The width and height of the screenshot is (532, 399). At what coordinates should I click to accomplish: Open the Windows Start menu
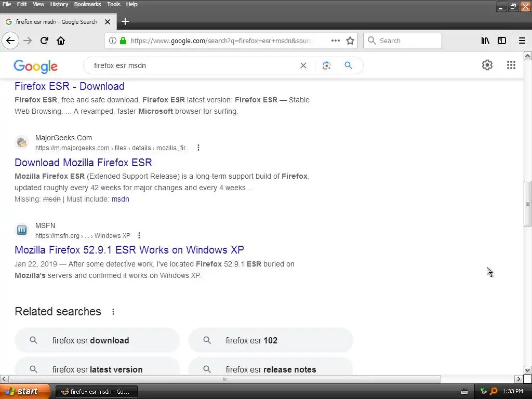[25, 392]
